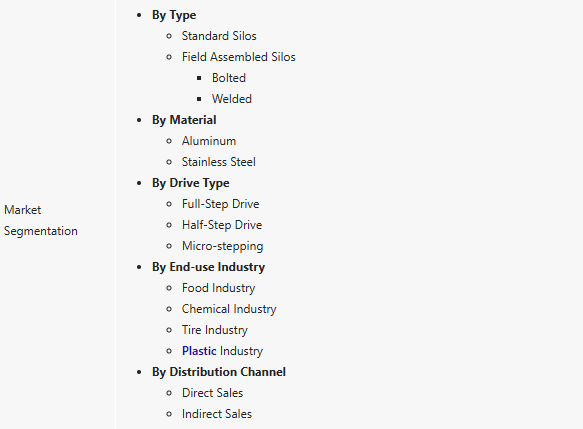This screenshot has height=429, width=583.
Task: Click the Market Segmentation row label
Action: 41,220
